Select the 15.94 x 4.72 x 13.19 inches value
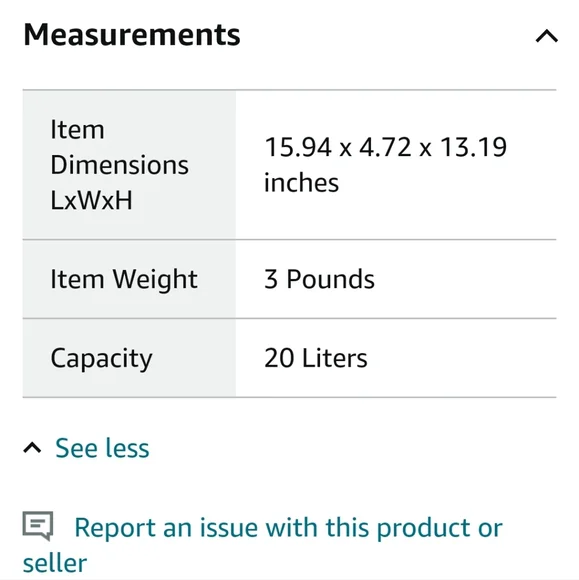 (x=385, y=165)
